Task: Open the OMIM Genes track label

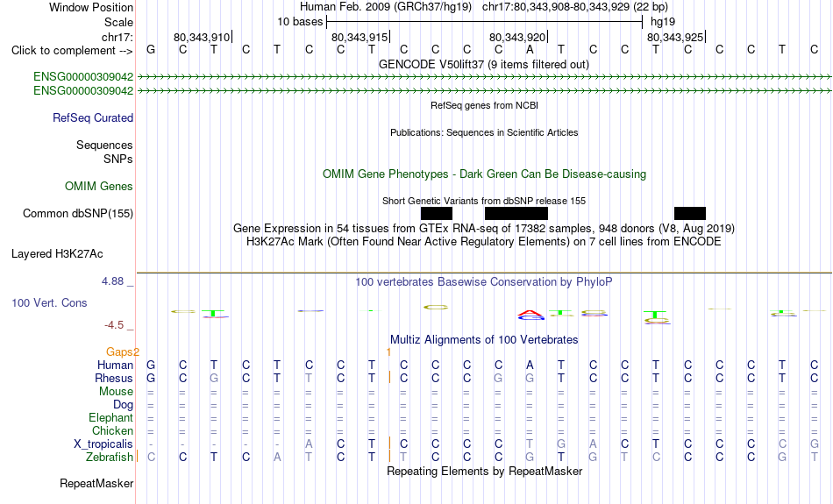Action: [x=98, y=187]
